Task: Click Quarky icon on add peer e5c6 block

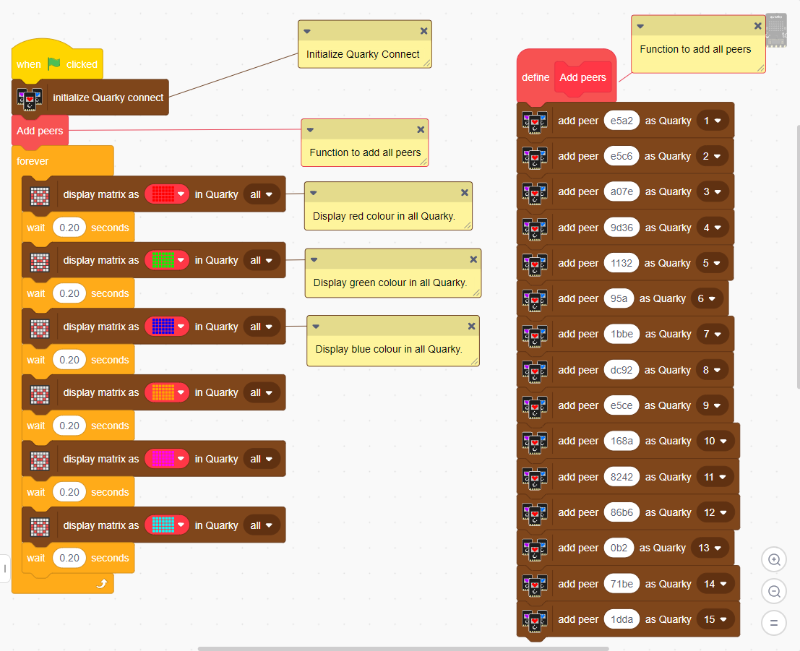Action: pyautogui.click(x=535, y=157)
